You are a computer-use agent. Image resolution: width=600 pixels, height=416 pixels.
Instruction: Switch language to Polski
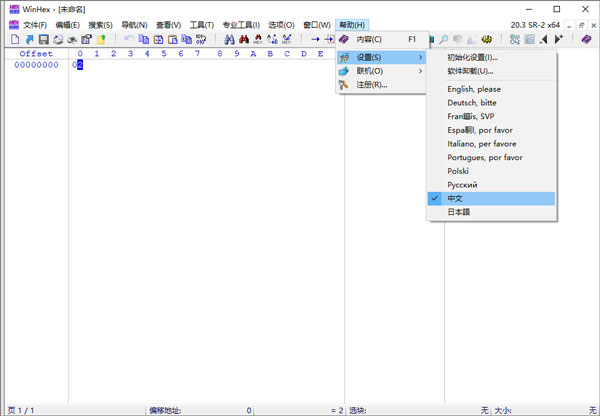(491, 171)
